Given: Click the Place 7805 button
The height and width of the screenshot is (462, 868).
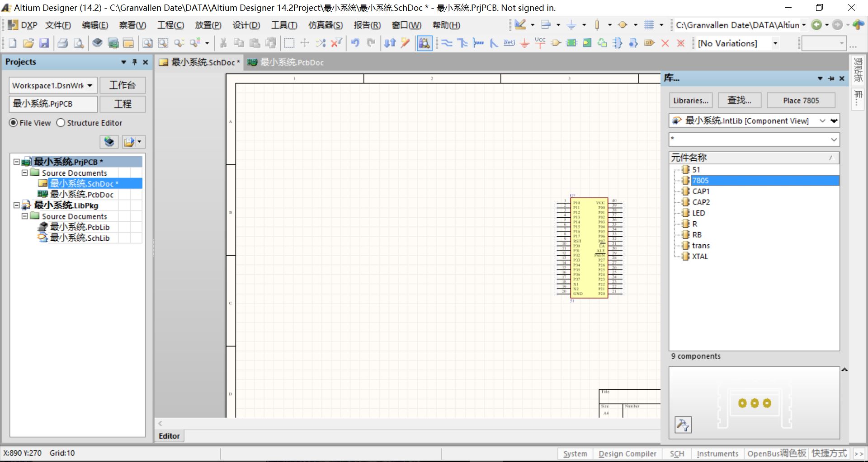Looking at the screenshot, I should (x=801, y=101).
